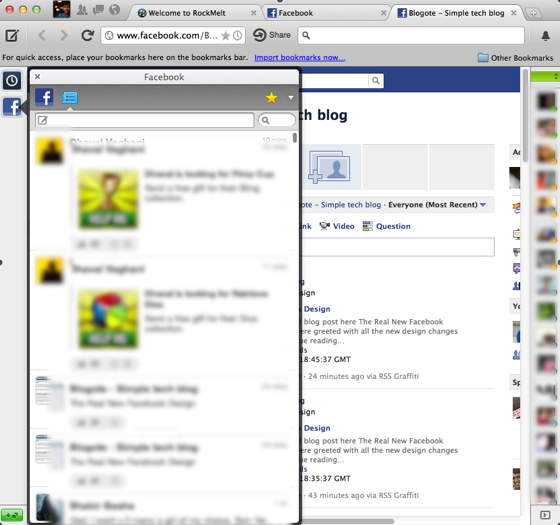Open the chat bubbles icon in title bar
Screen dimensions: 560x525
tap(98, 10)
